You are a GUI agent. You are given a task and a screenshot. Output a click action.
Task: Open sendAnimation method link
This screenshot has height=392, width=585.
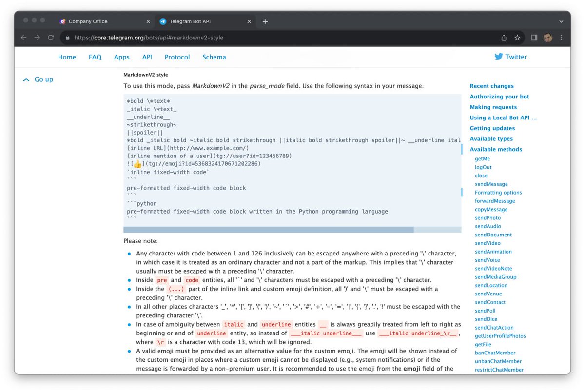tap(494, 252)
